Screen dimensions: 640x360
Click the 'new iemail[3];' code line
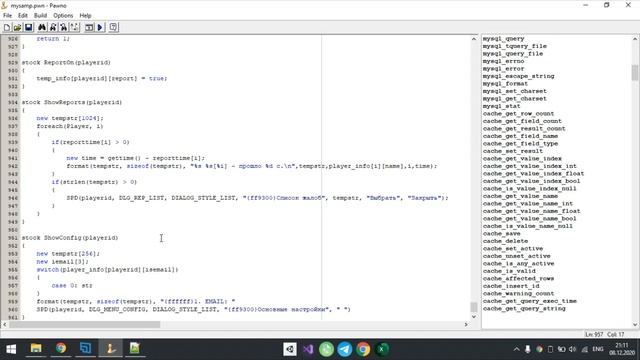(62, 262)
